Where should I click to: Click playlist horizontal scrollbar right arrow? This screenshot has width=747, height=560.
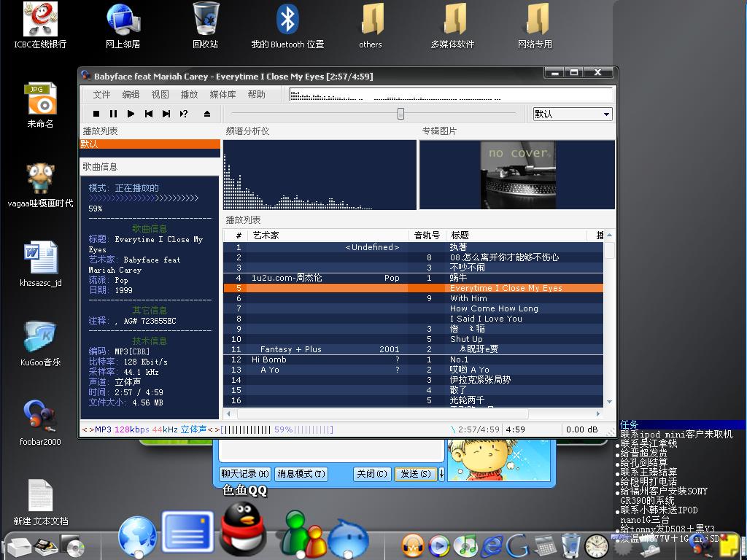pos(598,414)
